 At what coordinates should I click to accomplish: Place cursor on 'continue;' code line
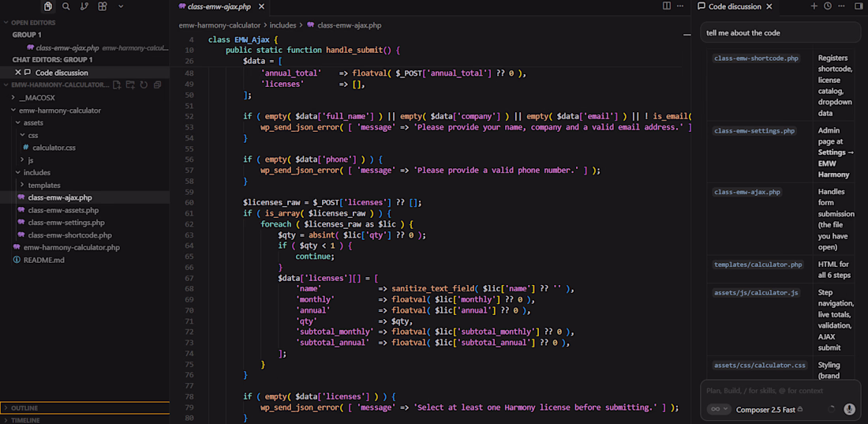pos(315,257)
